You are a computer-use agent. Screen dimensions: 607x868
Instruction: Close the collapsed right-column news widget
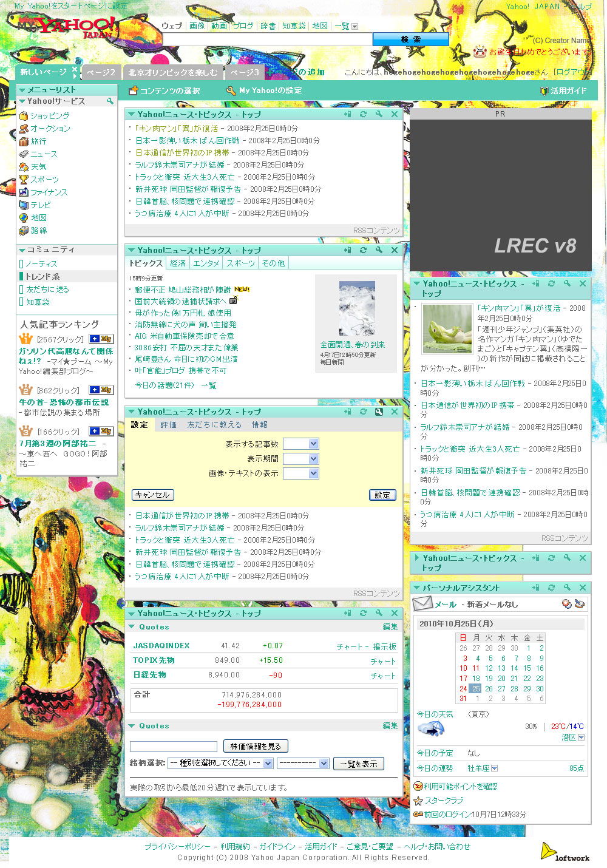583,557
